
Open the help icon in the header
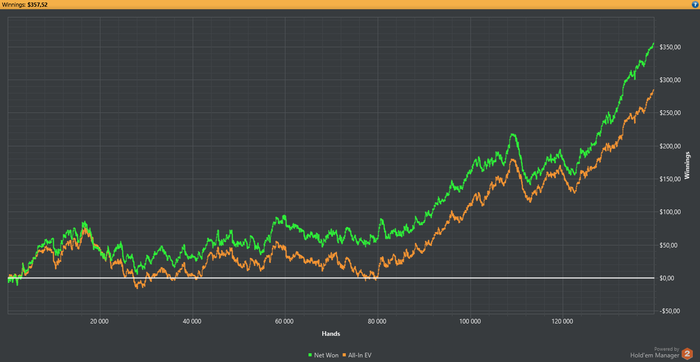point(695,4)
